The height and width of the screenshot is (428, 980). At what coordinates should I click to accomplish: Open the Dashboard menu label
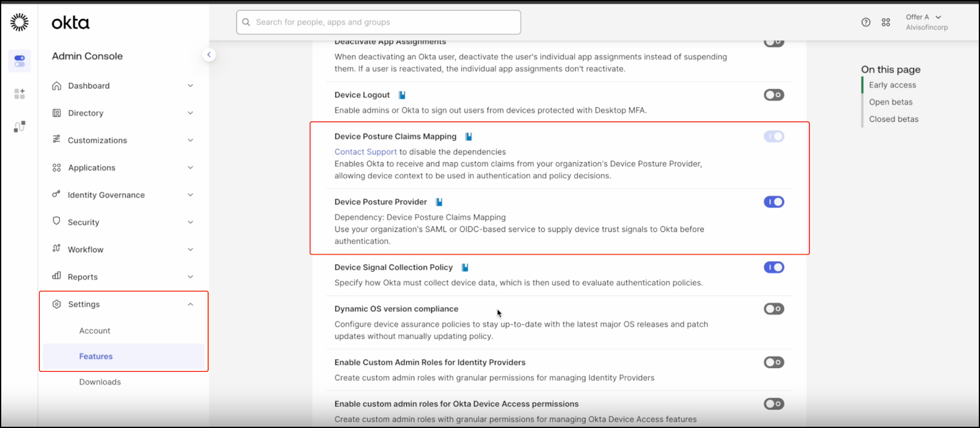coord(89,86)
